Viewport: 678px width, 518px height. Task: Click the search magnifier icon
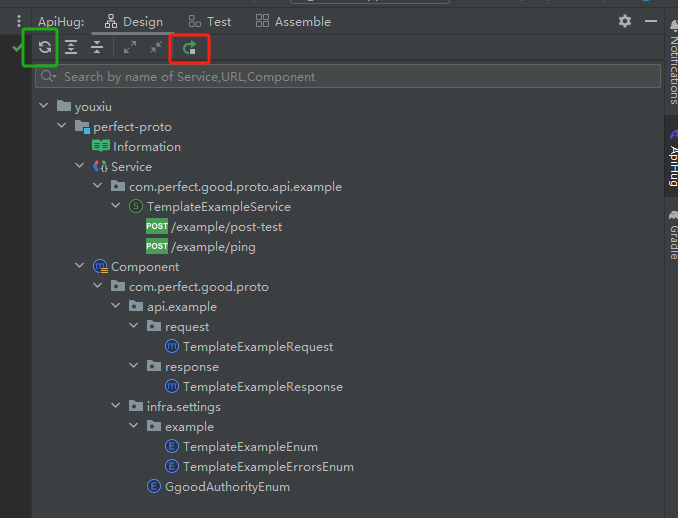pos(48,77)
